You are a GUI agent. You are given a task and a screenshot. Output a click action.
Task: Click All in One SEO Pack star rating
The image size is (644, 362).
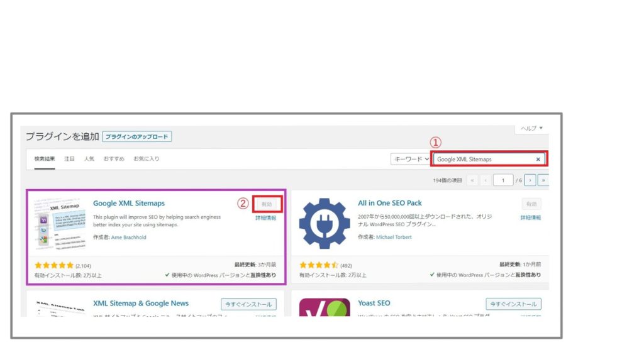319,265
